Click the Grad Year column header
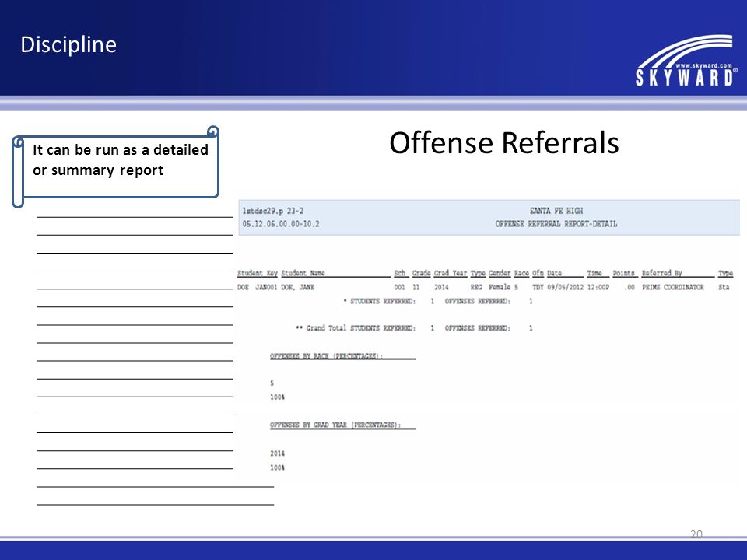747x560 pixels. pyautogui.click(x=451, y=273)
